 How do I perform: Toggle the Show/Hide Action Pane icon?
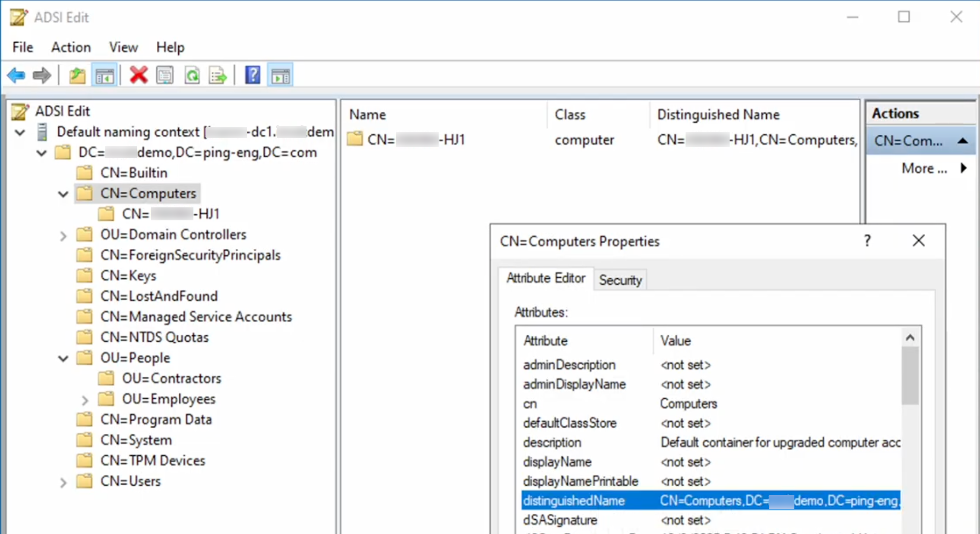pos(280,75)
